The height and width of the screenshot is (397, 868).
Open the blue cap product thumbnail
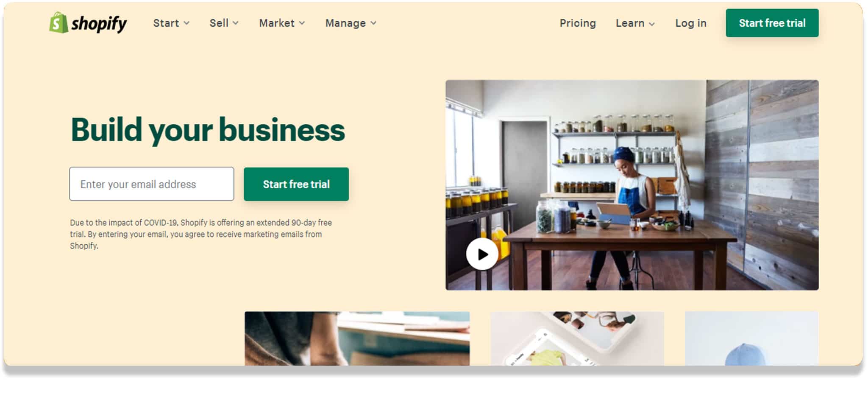(x=751, y=338)
